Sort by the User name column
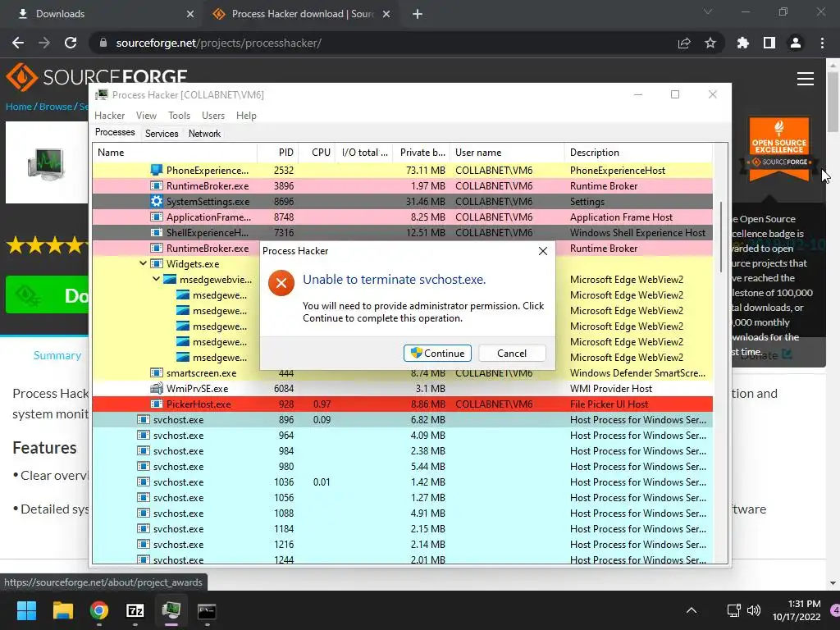Screen dimensions: 840x630 507,152
